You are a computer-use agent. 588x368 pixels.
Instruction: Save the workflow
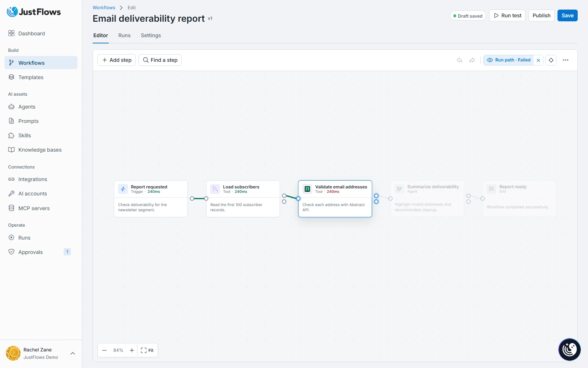[567, 15]
